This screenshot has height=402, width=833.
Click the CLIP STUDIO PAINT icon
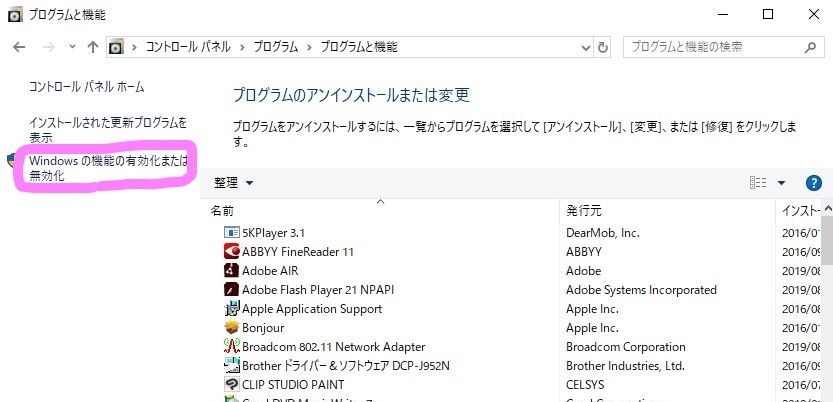(232, 384)
